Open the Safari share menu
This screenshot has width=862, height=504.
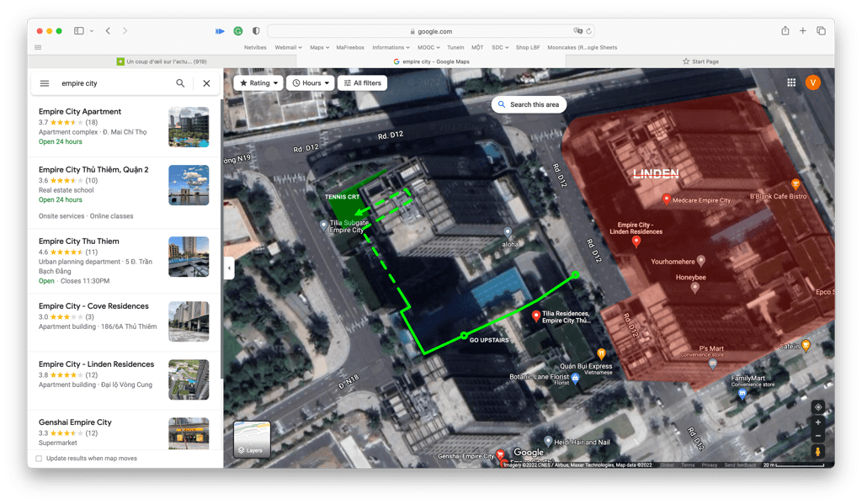click(785, 31)
